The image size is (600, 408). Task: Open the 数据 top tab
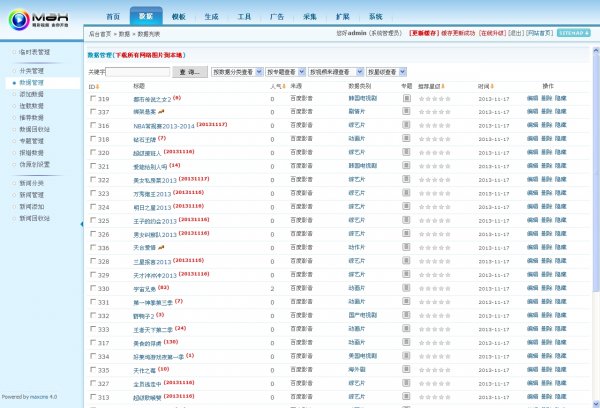(x=146, y=16)
